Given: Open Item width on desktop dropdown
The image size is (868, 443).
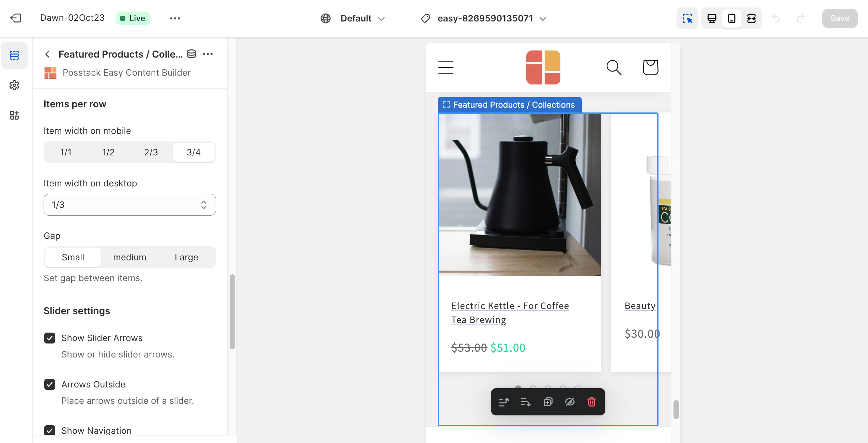Looking at the screenshot, I should (x=130, y=205).
